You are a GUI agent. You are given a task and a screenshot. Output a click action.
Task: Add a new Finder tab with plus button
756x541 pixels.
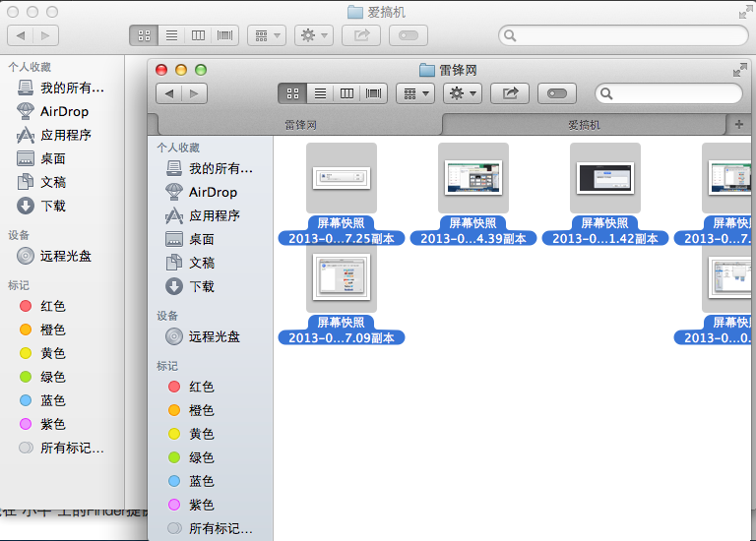[x=739, y=124]
